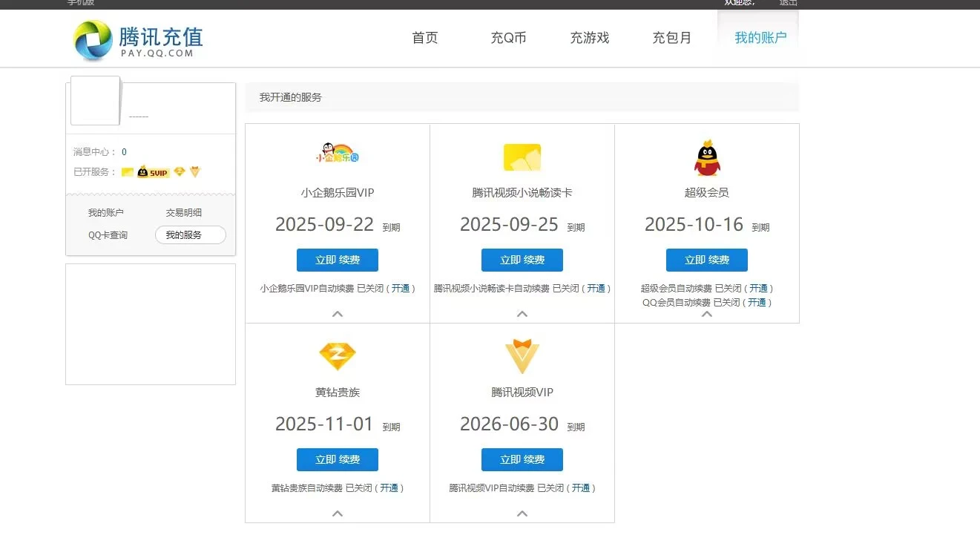Click the expiry date 2025-09-22
Viewport: 980px width, 538px height.
324,225
